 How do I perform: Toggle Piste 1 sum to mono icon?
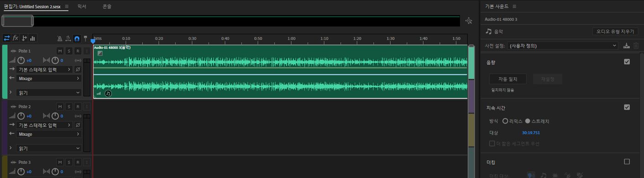pos(78,60)
